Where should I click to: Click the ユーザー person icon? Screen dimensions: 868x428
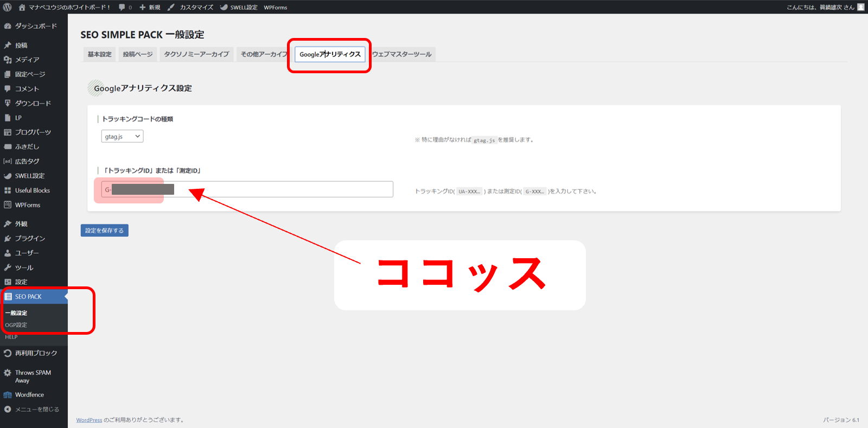pos(8,253)
